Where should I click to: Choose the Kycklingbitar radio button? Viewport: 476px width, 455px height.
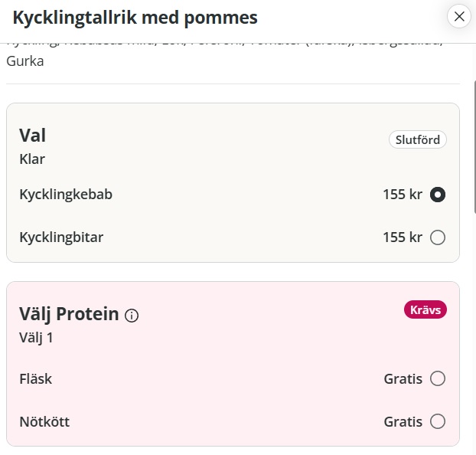pyautogui.click(x=438, y=237)
